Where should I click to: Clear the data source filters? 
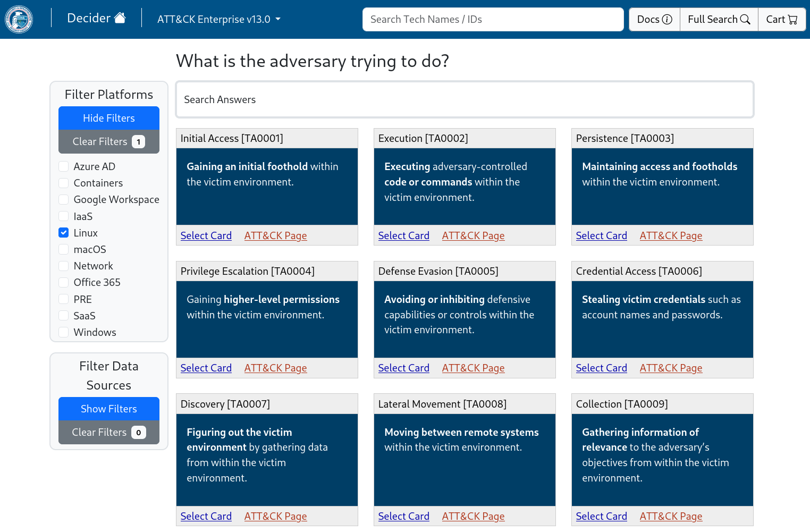[x=109, y=433]
